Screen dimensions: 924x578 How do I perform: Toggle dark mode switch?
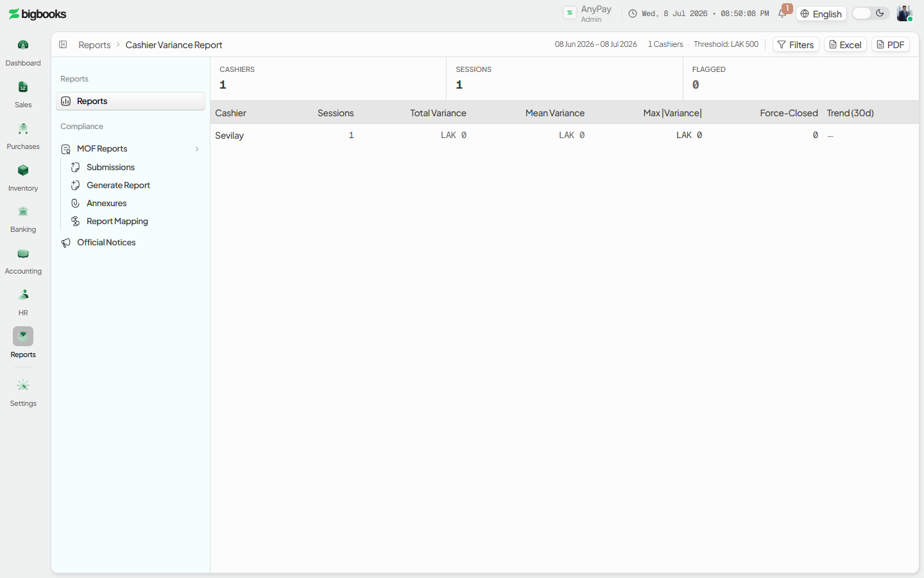tap(870, 13)
